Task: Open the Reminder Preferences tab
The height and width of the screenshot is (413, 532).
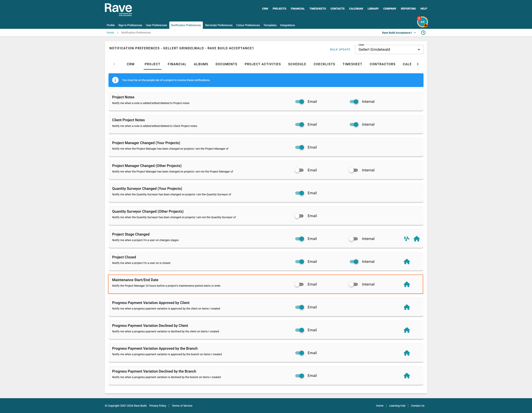Action: tap(218, 25)
